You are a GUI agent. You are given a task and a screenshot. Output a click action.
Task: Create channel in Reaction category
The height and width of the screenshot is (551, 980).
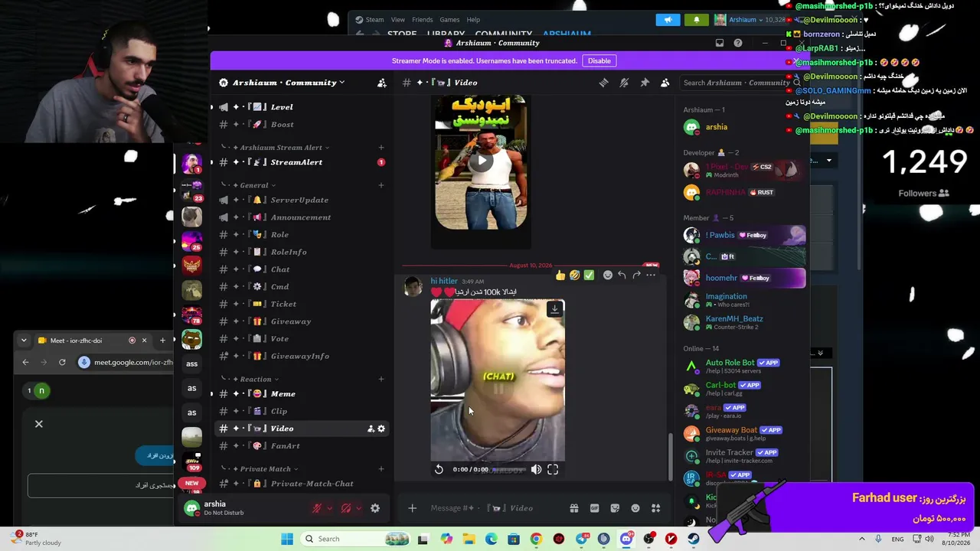click(381, 379)
